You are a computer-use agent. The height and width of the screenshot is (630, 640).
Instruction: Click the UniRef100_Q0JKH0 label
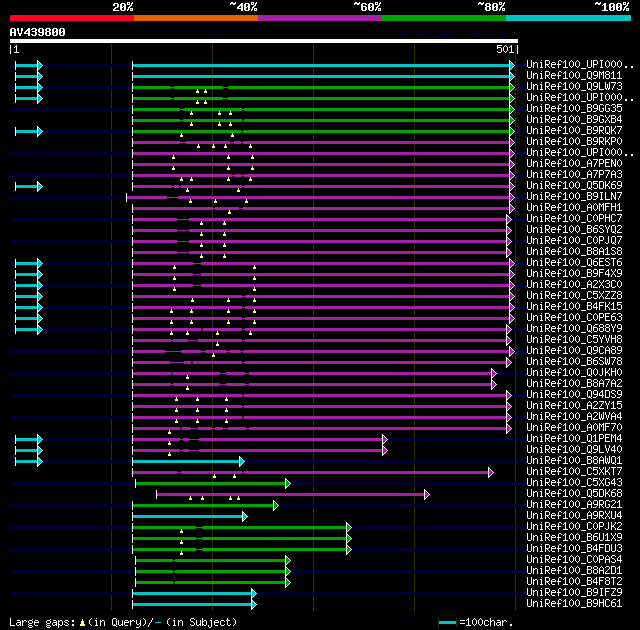(574, 373)
